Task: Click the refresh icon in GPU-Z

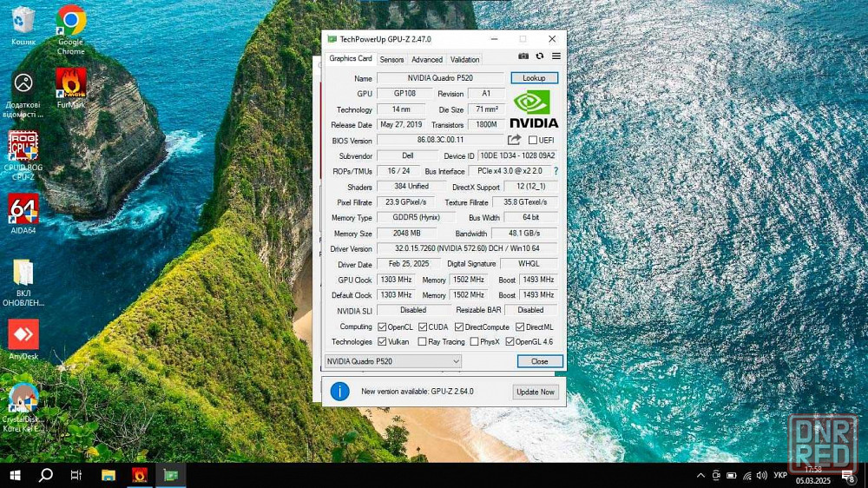Action: click(540, 56)
